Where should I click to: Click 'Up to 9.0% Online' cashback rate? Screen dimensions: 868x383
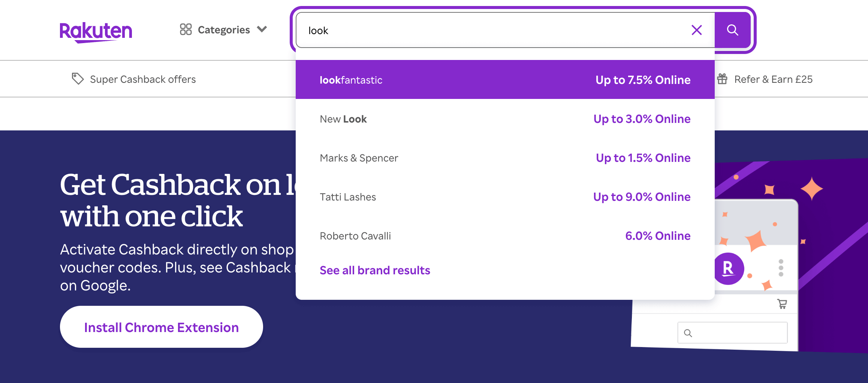642,197
